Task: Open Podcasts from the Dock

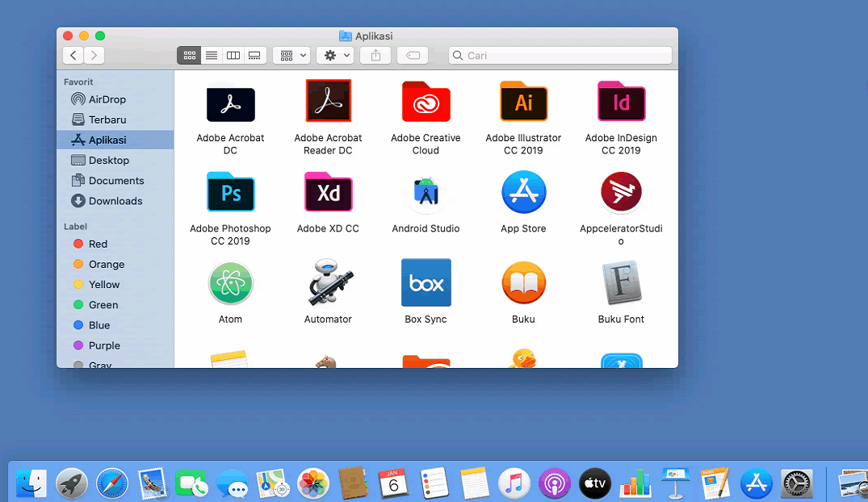Action: pos(555,483)
